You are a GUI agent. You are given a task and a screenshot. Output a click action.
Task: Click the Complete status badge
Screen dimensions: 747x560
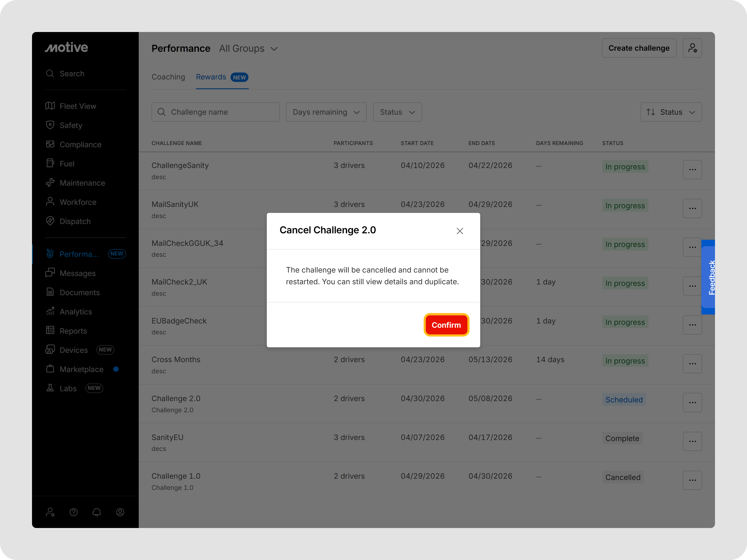622,438
